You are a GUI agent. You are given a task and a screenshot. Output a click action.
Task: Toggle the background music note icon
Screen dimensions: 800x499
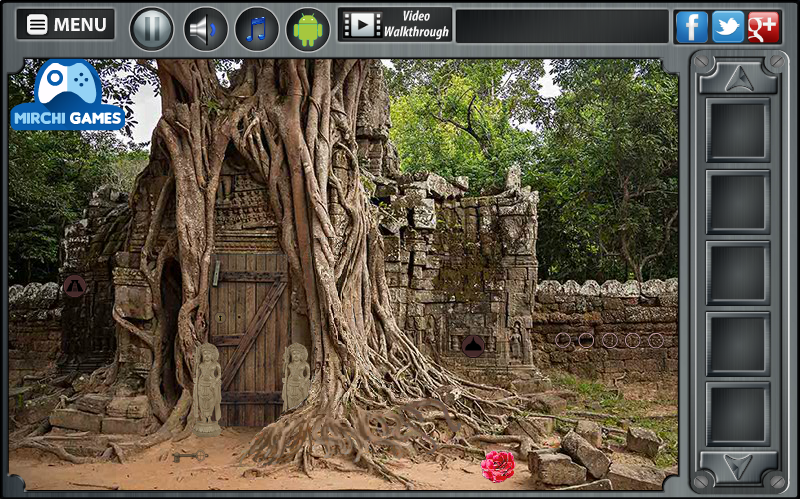pyautogui.click(x=257, y=29)
